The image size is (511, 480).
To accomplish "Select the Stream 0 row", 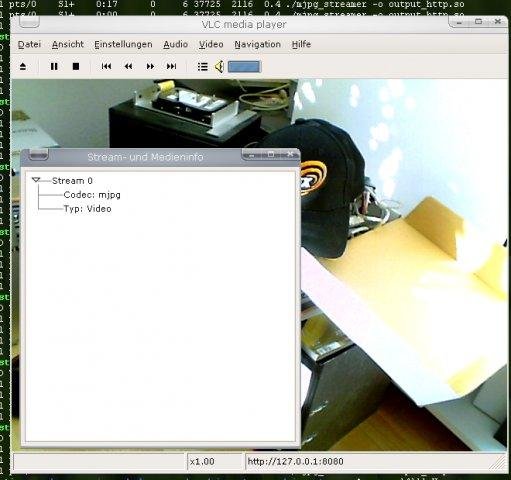I will pyautogui.click(x=72, y=181).
